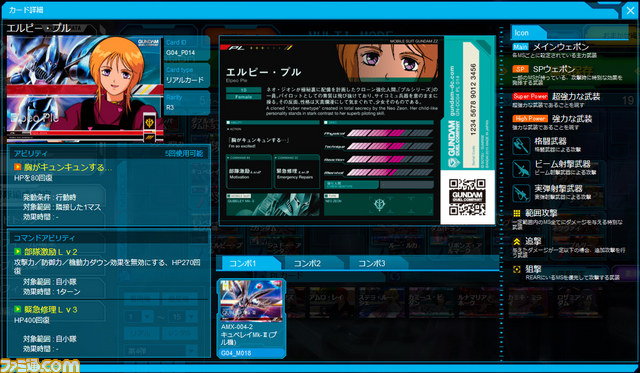The image size is (640, 373).
Task: Select the Icon tab in right panel
Action: (x=528, y=33)
